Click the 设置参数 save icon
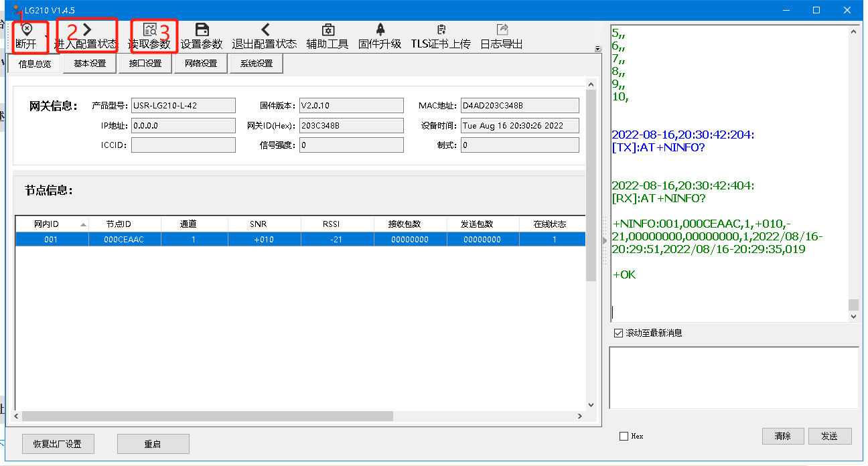The width and height of the screenshot is (868, 466). tap(202, 29)
